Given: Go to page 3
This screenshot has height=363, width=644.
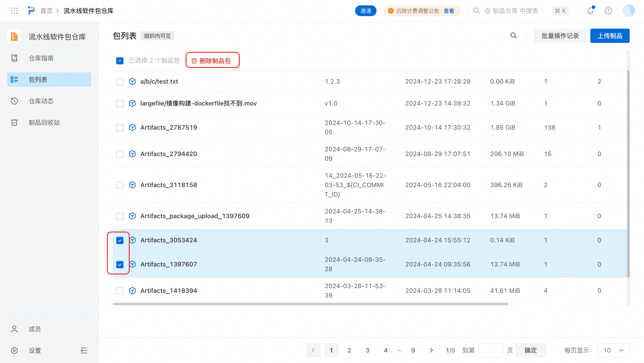Looking at the screenshot, I should click(367, 350).
